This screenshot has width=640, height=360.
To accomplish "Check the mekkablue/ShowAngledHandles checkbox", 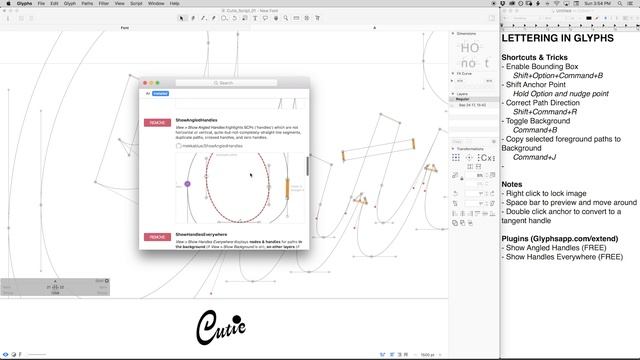I will (179, 146).
